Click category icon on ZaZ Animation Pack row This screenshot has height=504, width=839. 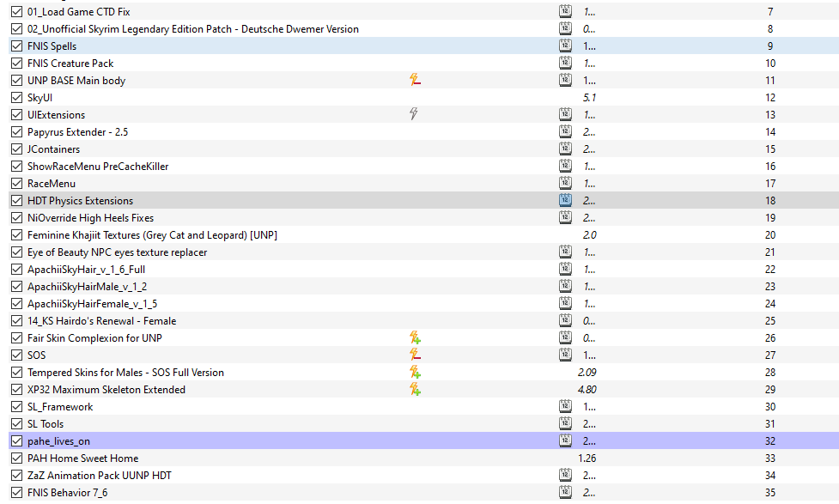[x=565, y=475]
